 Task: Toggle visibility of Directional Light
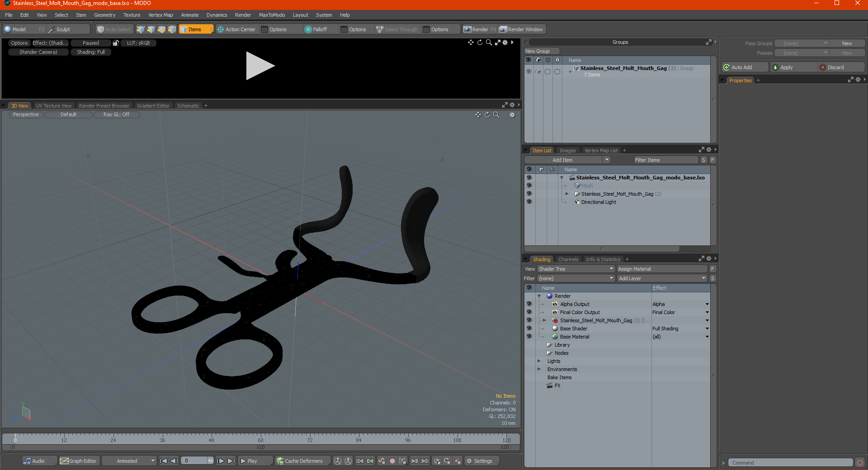pyautogui.click(x=529, y=202)
